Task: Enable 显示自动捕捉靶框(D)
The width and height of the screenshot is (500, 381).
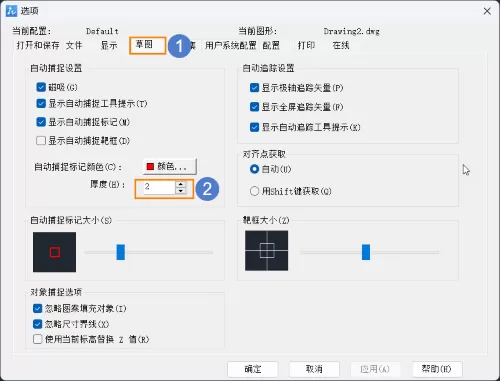Action: coord(41,140)
